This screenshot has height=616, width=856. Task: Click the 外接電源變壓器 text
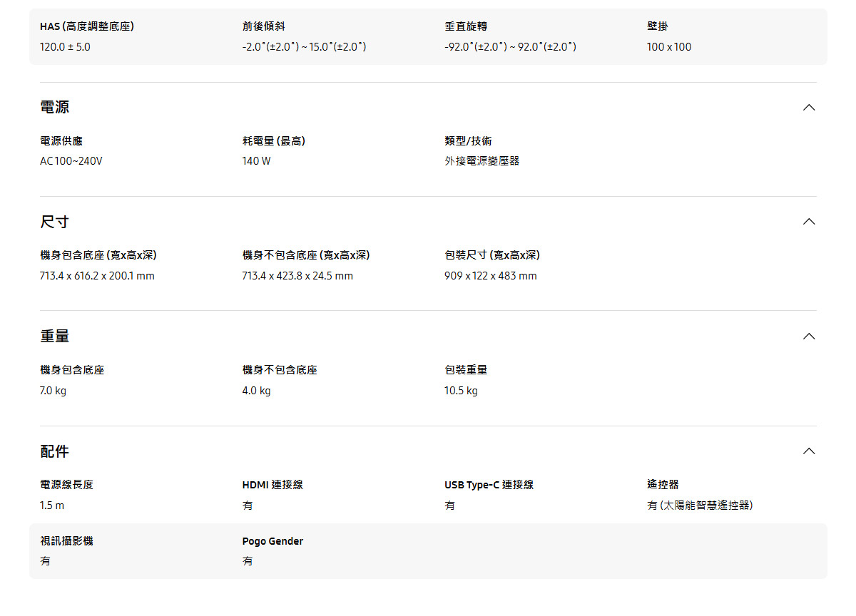[x=481, y=161]
